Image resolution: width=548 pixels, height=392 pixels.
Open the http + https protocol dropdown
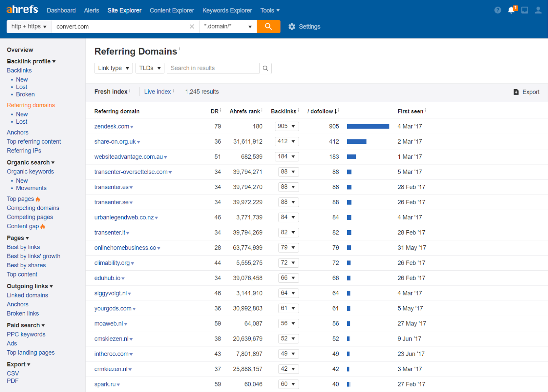(x=29, y=27)
